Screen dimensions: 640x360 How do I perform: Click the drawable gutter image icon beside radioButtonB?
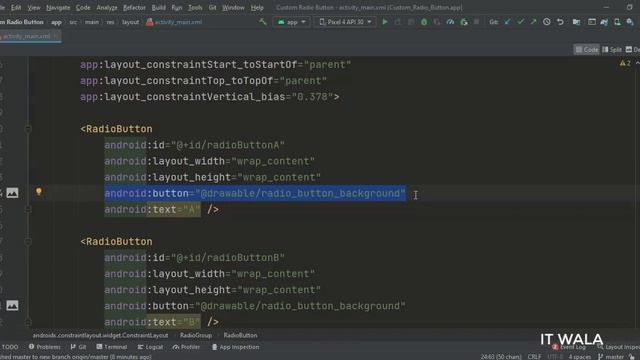pos(12,305)
